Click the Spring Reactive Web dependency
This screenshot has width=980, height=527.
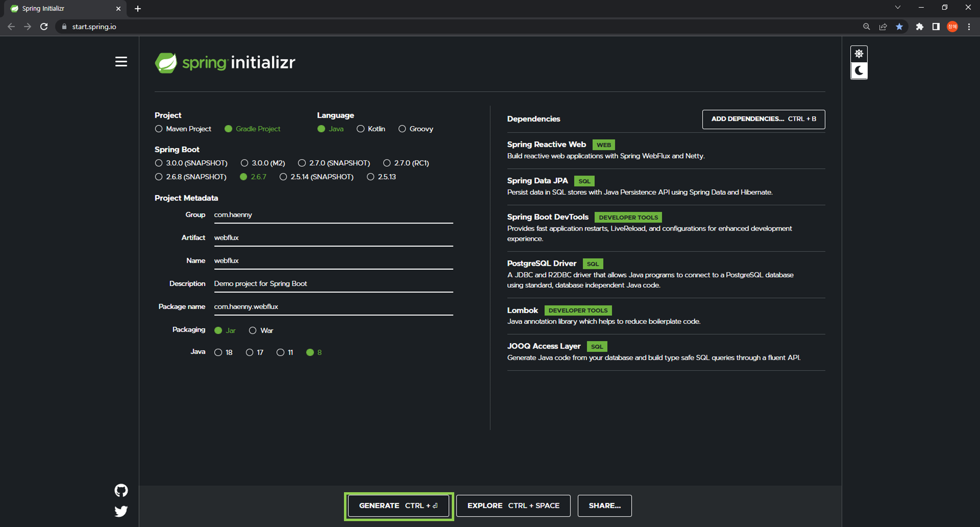click(x=666, y=151)
